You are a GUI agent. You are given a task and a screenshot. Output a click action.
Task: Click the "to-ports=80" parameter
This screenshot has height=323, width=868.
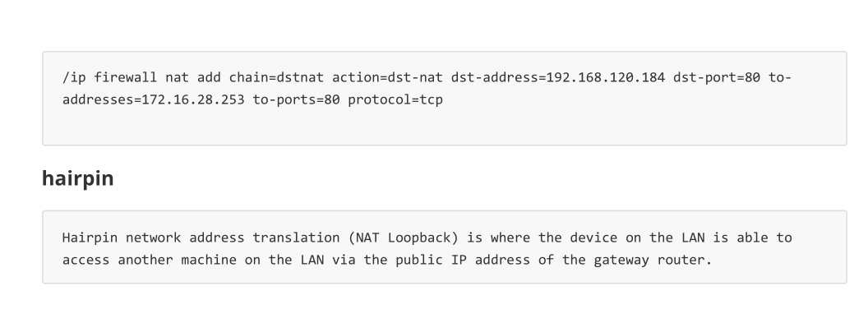[296, 100]
